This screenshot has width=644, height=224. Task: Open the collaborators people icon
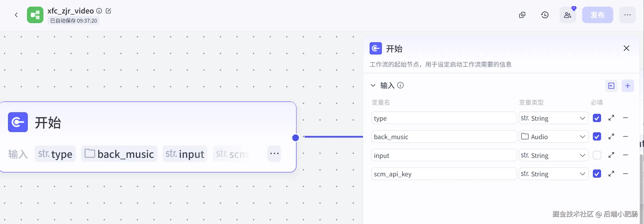coord(568,15)
